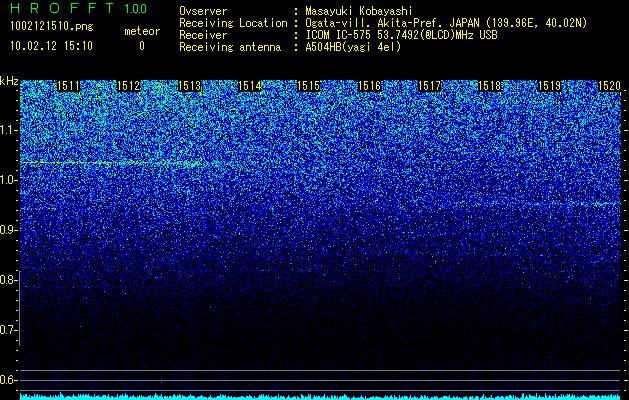
Task: Click the gray vertical range bar by 0.7
Action: pyautogui.click(x=19, y=308)
